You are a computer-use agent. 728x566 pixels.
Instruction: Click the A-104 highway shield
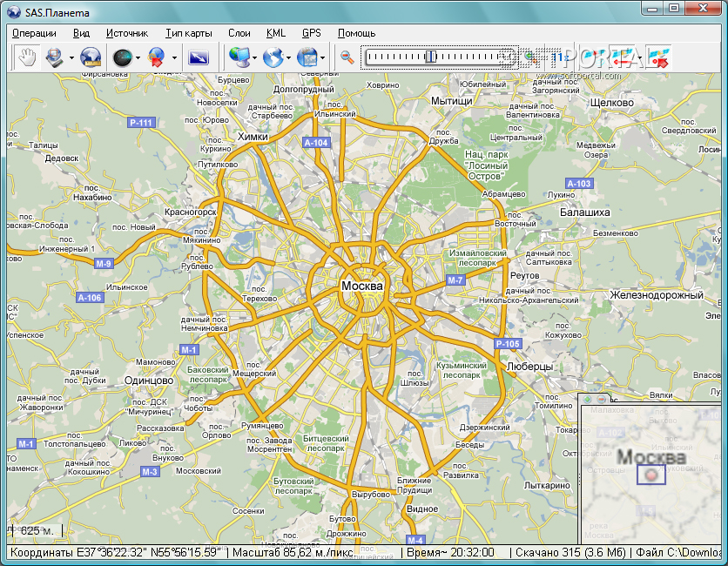[316, 143]
